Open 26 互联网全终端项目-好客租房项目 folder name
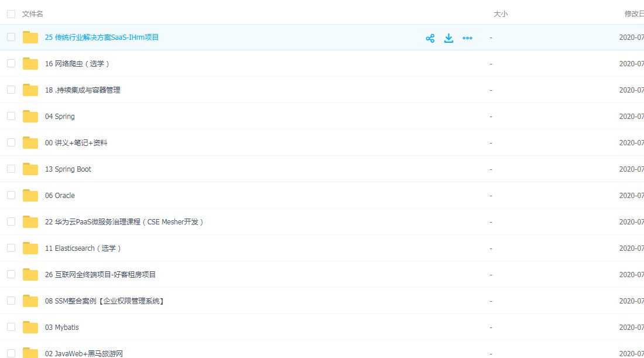This screenshot has height=358, width=644. 100,275
